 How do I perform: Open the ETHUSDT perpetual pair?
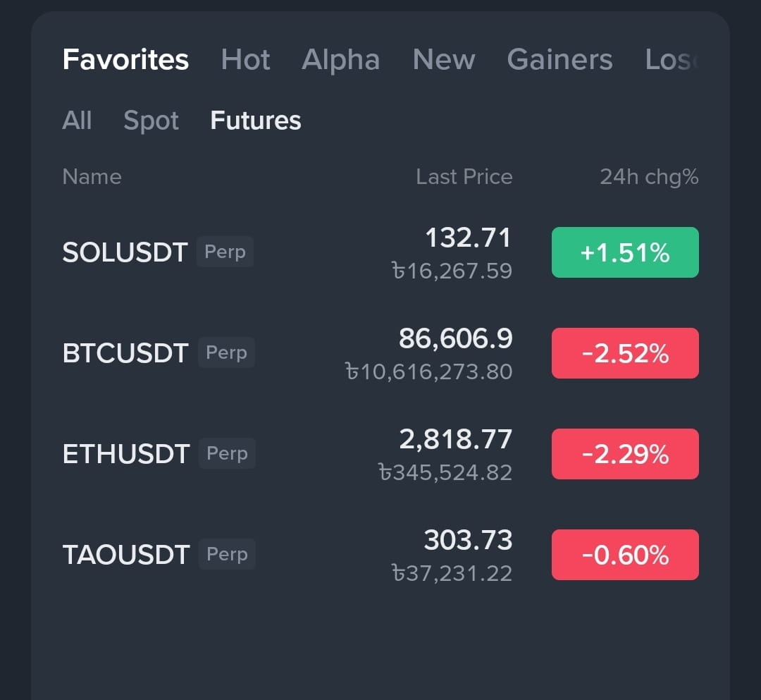click(x=380, y=455)
